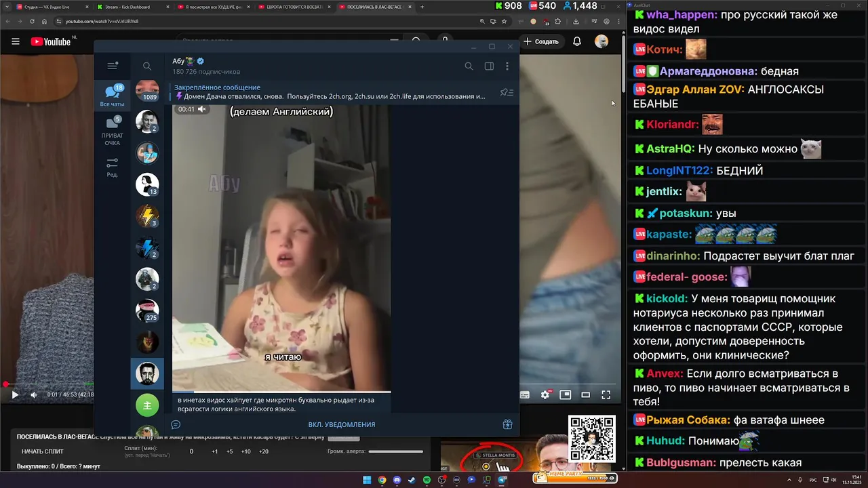The width and height of the screenshot is (868, 488).
Task: Open the 'Ред.' folder editor
Action: coord(113,167)
